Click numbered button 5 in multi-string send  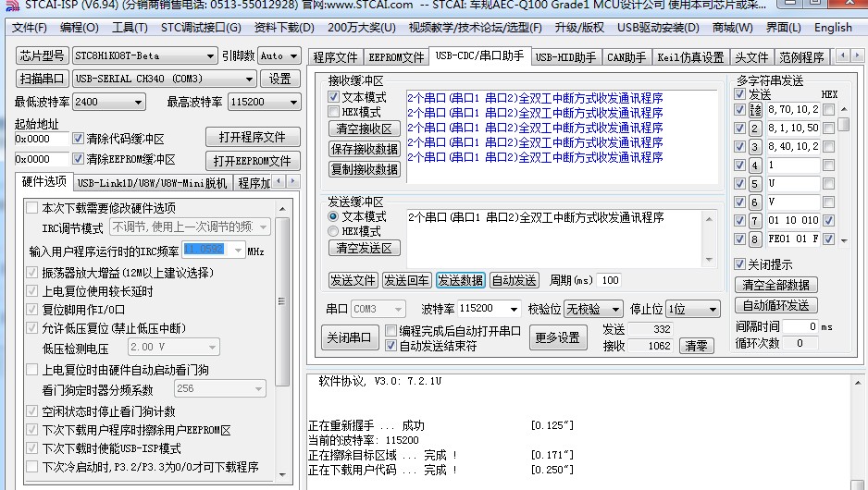click(x=754, y=184)
